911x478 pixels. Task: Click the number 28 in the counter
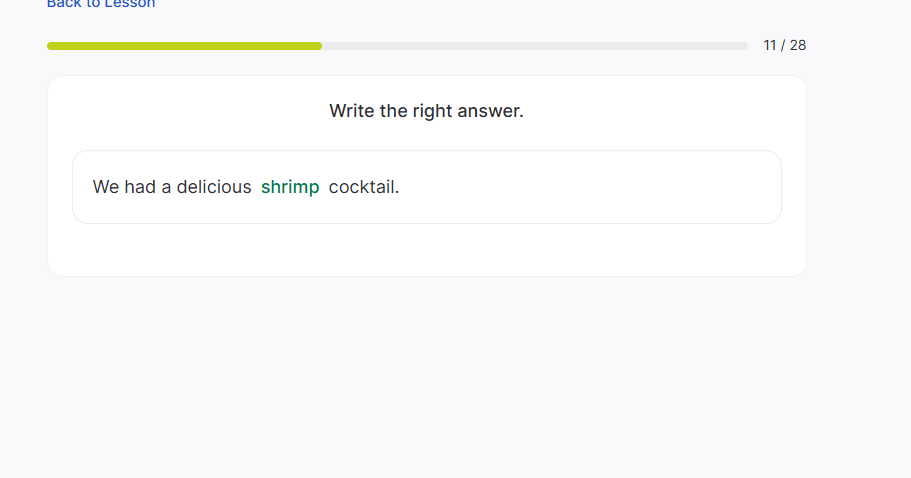[x=797, y=45]
